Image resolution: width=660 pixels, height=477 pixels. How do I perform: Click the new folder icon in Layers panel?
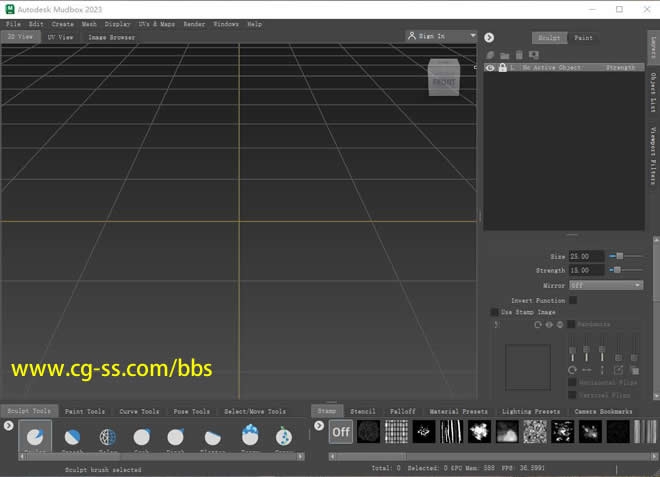click(505, 55)
